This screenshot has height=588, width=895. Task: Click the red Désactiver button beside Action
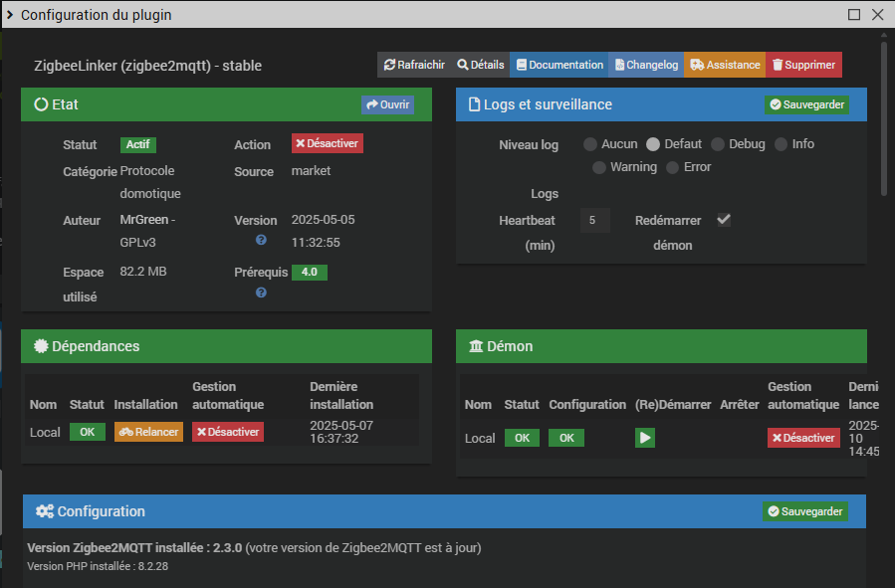(328, 143)
